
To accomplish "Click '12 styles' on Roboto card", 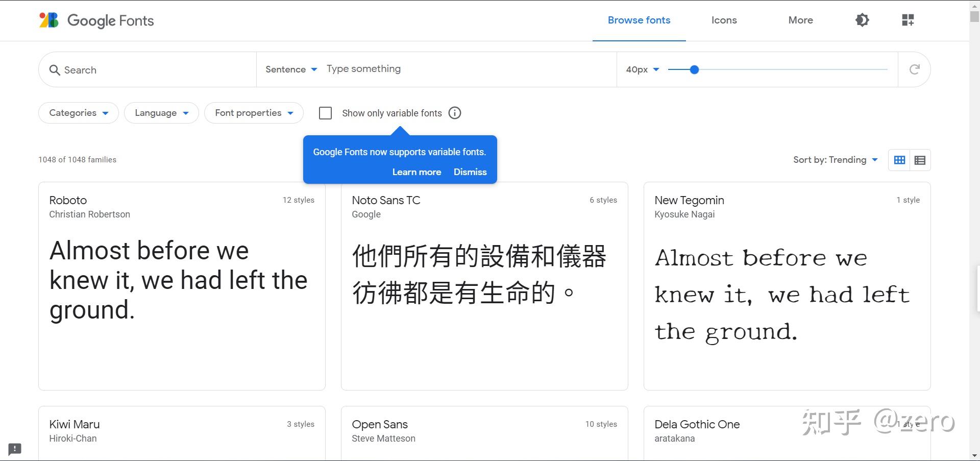I will [299, 200].
